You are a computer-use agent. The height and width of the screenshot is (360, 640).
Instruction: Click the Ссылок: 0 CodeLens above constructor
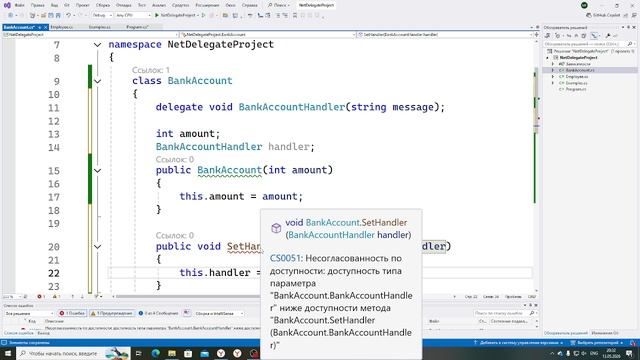tap(175, 159)
